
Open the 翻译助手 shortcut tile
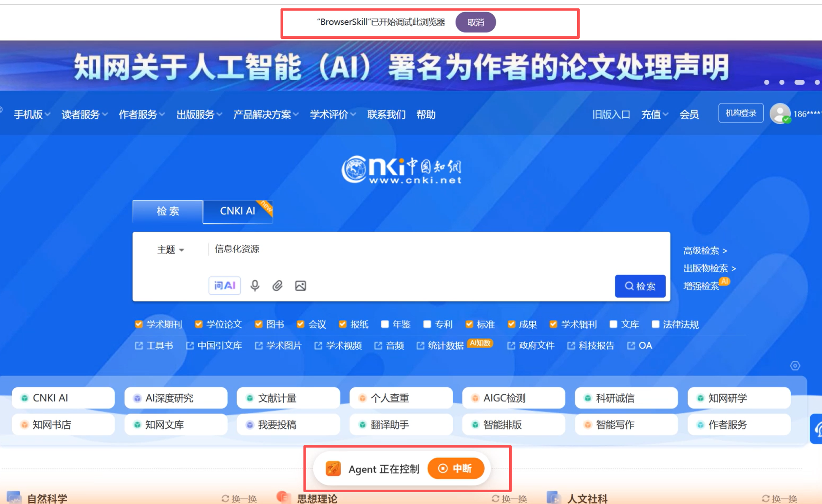(x=401, y=425)
